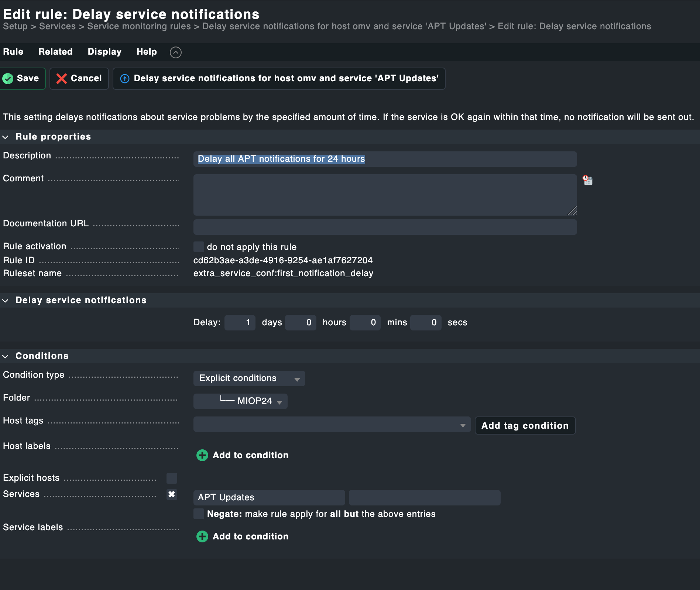This screenshot has width=700, height=590.
Task: Open the Related menu
Action: (x=55, y=52)
